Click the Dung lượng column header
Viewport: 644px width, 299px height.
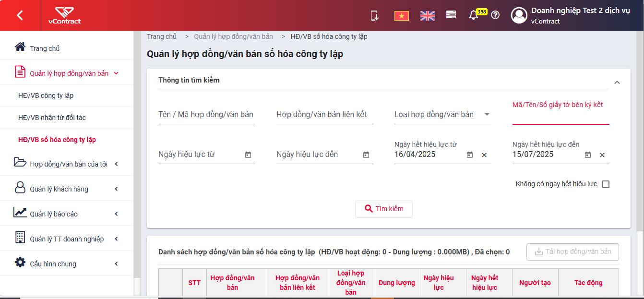pos(397,283)
